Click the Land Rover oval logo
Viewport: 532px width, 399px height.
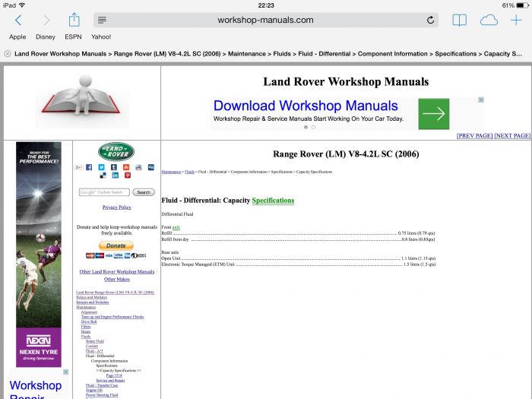coord(116,151)
